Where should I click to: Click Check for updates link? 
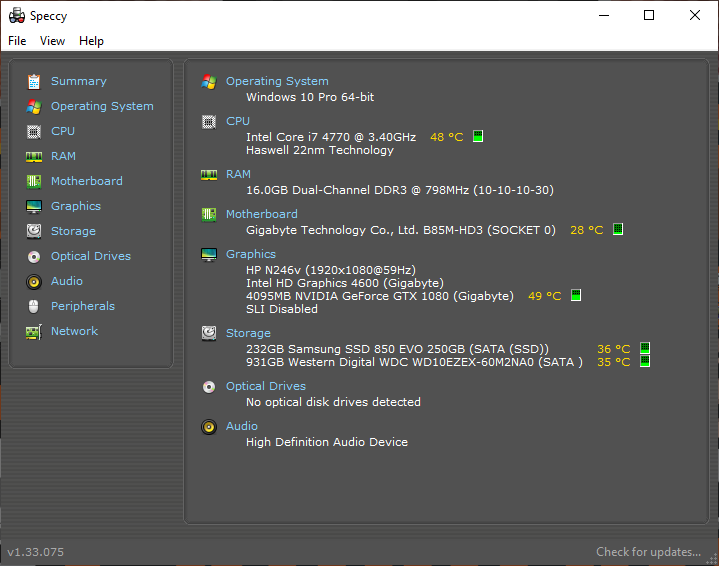click(648, 552)
